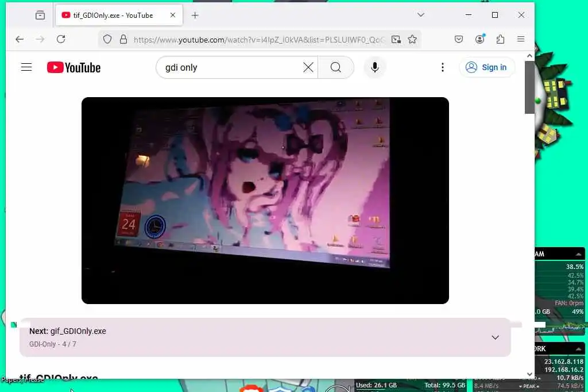Reload the current page
This screenshot has width=588, height=392.
(61, 39)
